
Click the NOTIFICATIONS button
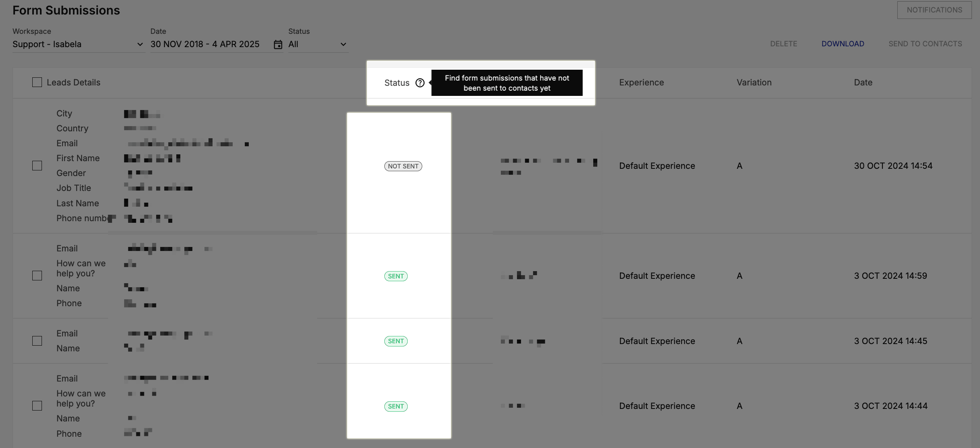[x=934, y=10]
